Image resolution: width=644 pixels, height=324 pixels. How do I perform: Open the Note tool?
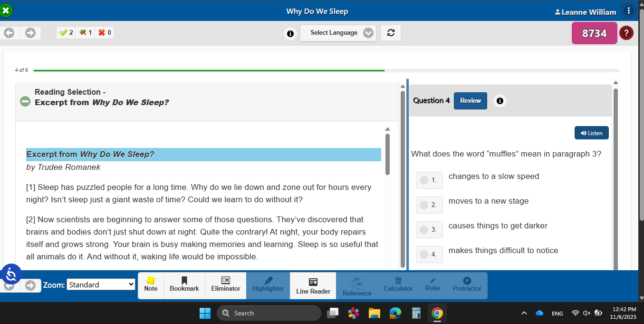coord(151,285)
